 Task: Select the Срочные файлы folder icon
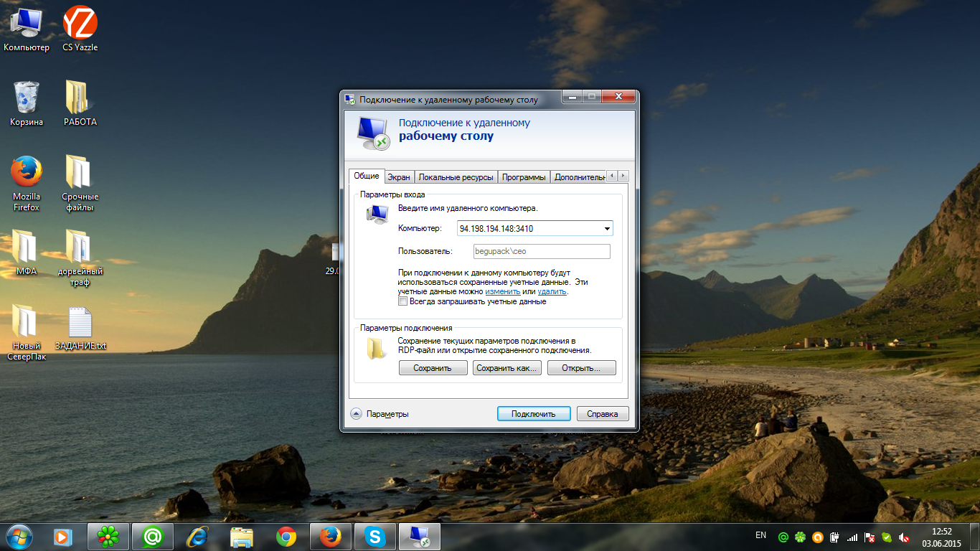(80, 184)
